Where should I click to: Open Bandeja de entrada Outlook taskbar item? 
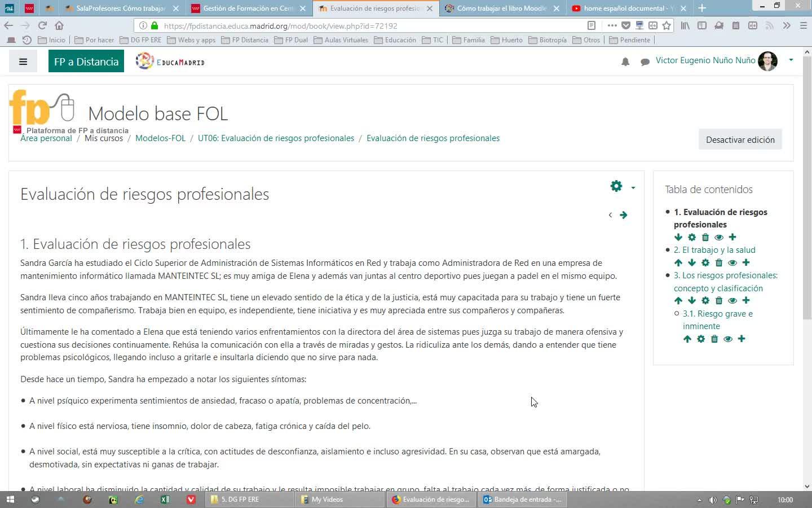click(523, 500)
